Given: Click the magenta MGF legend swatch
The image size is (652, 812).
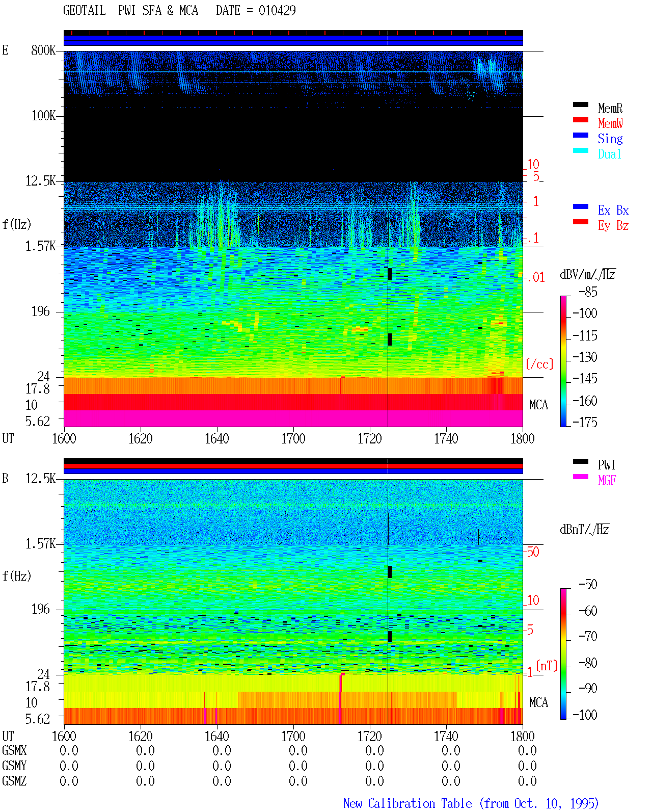Looking at the screenshot, I should click(581, 477).
